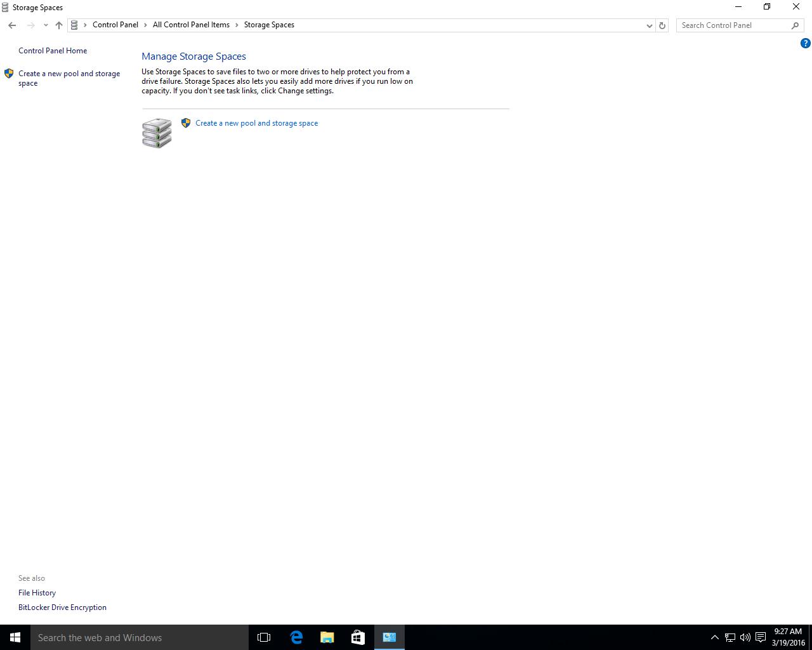Open File Explorer from the taskbar
The image size is (812, 650).
[x=327, y=637]
